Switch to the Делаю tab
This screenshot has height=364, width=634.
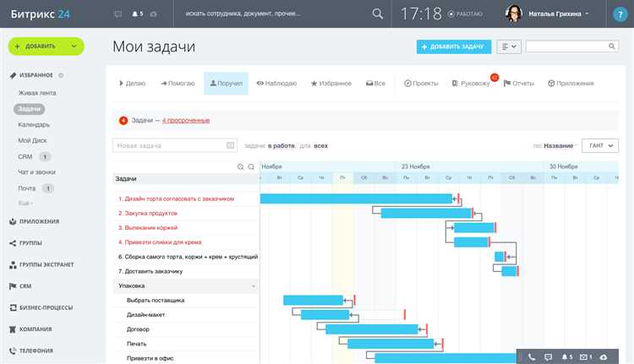coord(132,84)
